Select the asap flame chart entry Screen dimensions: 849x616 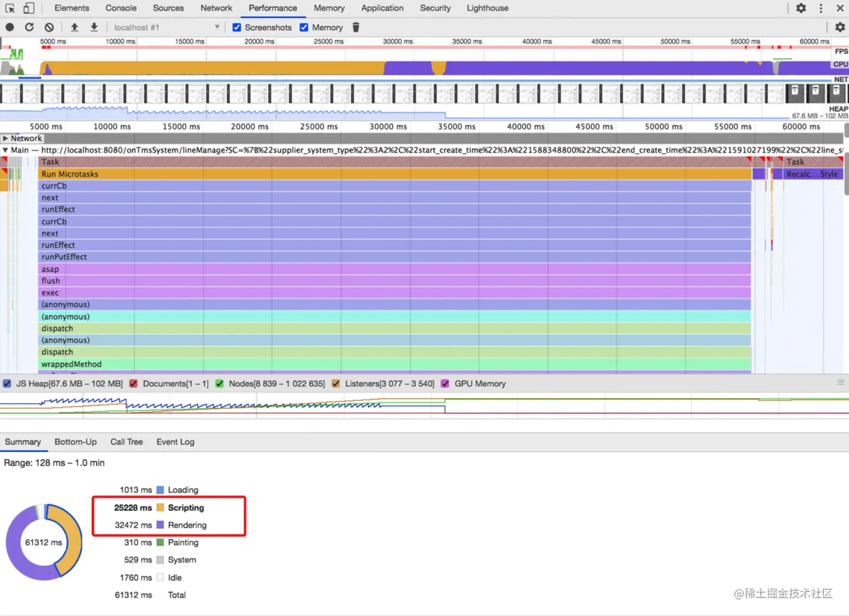[395, 269]
